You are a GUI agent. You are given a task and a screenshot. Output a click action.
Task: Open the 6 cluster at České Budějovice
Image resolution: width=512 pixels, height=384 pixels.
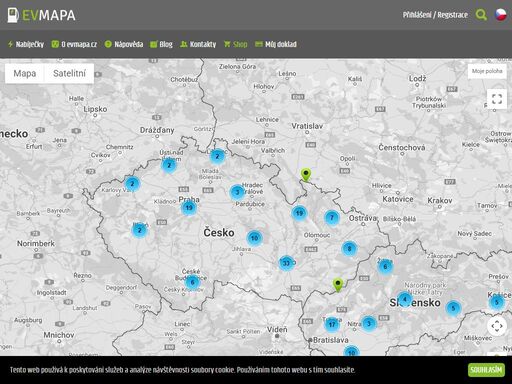point(192,283)
